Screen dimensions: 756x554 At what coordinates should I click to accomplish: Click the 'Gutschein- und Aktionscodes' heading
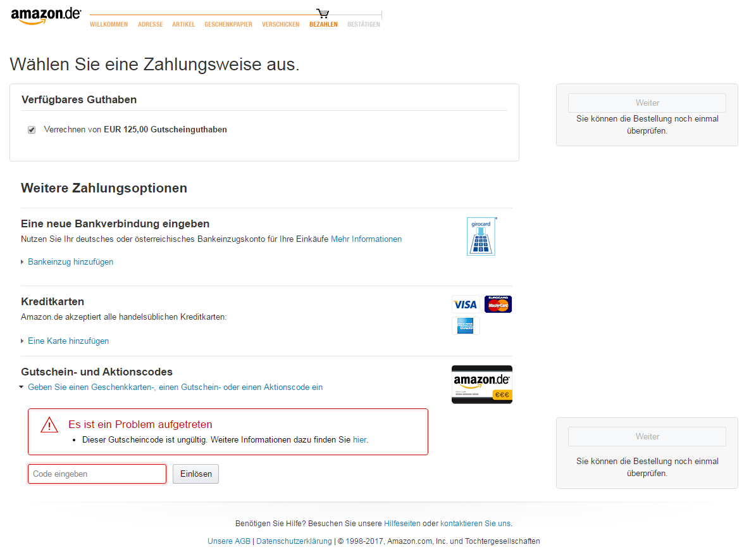pyautogui.click(x=96, y=372)
